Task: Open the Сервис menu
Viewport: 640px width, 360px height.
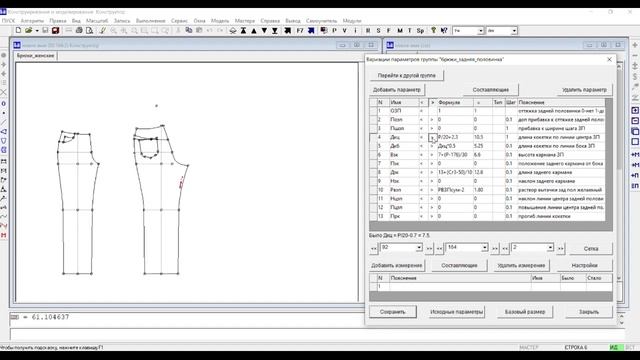Action: tap(179, 20)
